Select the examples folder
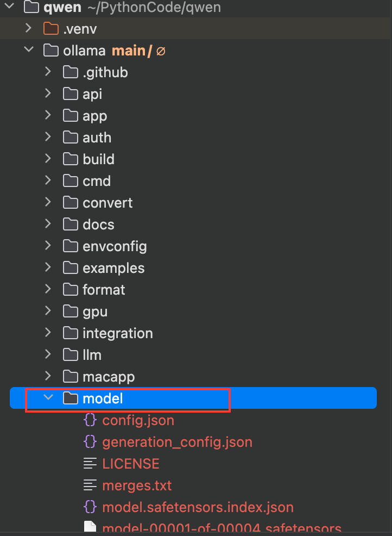The width and height of the screenshot is (392, 536). pos(113,268)
